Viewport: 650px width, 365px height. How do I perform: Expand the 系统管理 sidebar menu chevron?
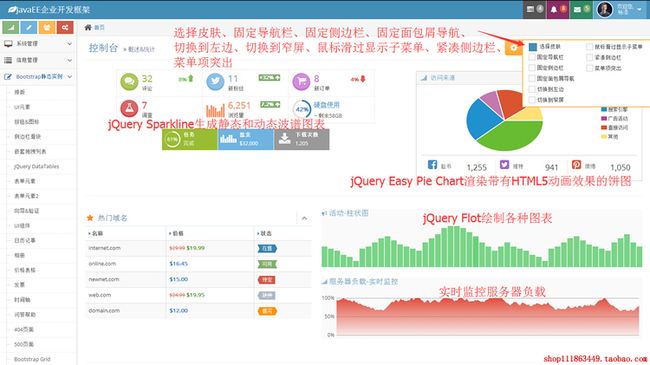tap(69, 44)
